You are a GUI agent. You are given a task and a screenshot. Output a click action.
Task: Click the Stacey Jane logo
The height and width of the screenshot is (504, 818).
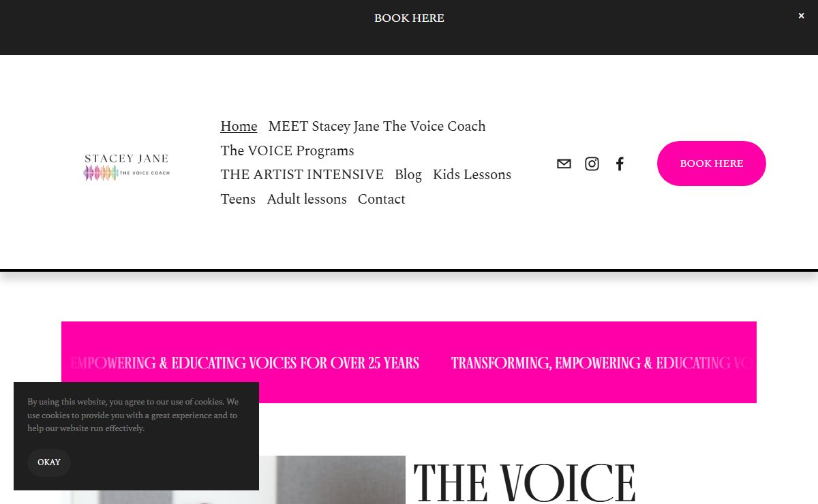coord(126,167)
